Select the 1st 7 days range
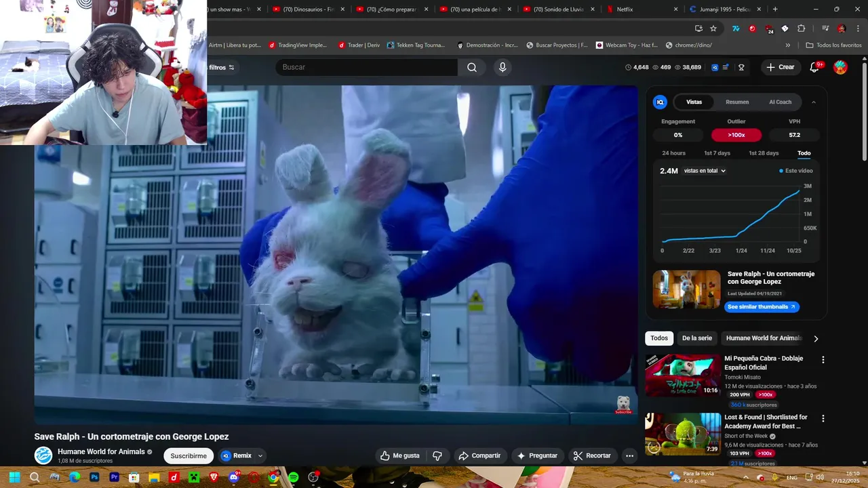Image resolution: width=868 pixels, height=488 pixels. [717, 153]
